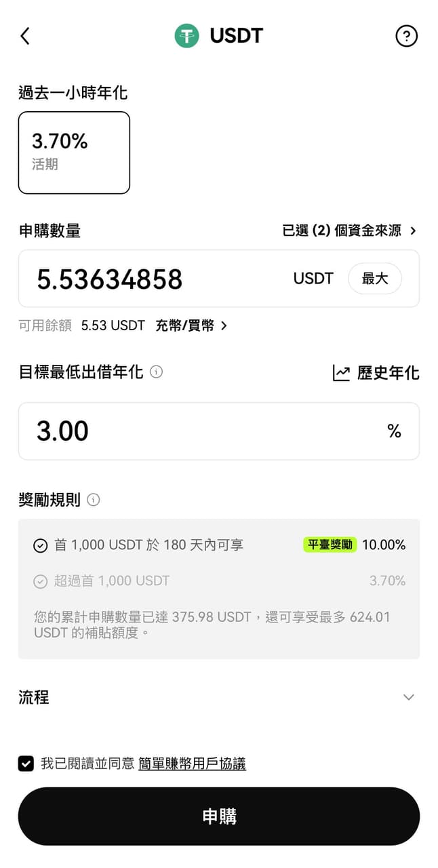
Task: Uncheck the 我已閱讀並同意 agreement checkbox
Action: (26, 764)
